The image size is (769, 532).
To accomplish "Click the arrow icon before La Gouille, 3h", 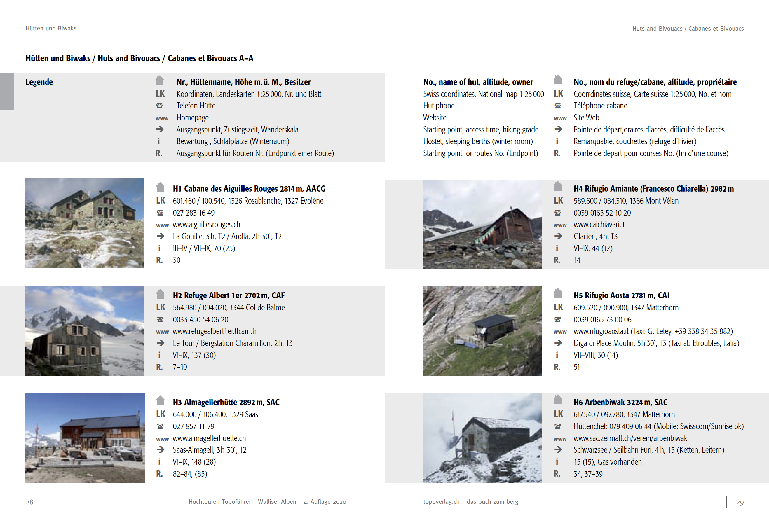I will 161,236.
